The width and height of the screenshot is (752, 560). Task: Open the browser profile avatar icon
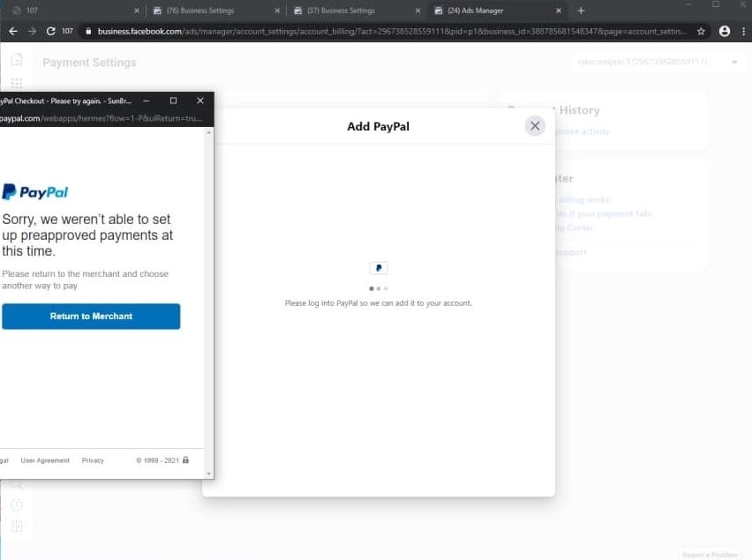724,31
